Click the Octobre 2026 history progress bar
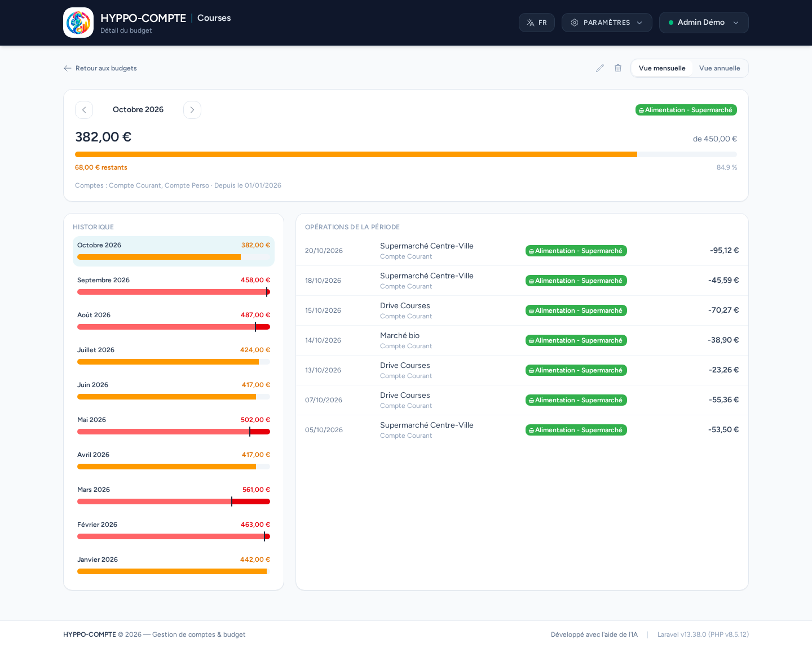Viewport: 812px width, 648px height. tap(174, 257)
